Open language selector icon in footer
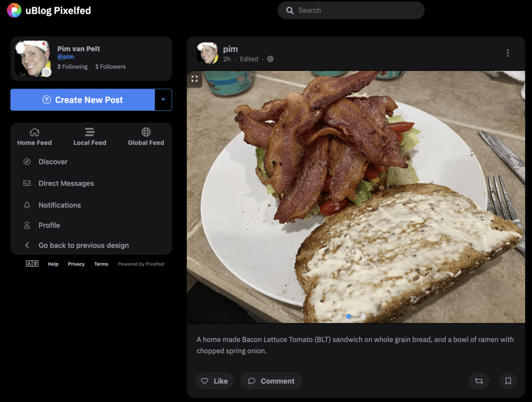Viewport: 532px width, 402px height. click(x=32, y=264)
